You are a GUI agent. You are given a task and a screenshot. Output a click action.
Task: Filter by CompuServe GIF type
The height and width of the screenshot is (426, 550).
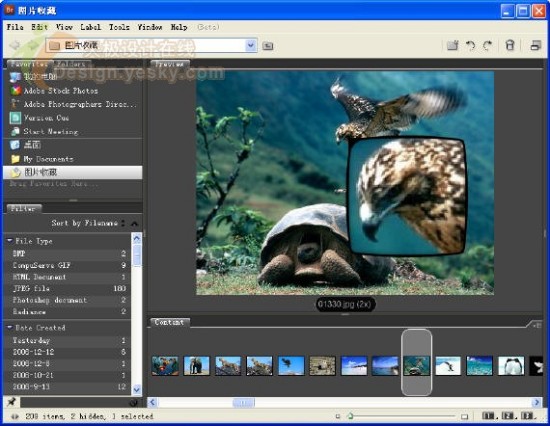[x=67, y=265]
